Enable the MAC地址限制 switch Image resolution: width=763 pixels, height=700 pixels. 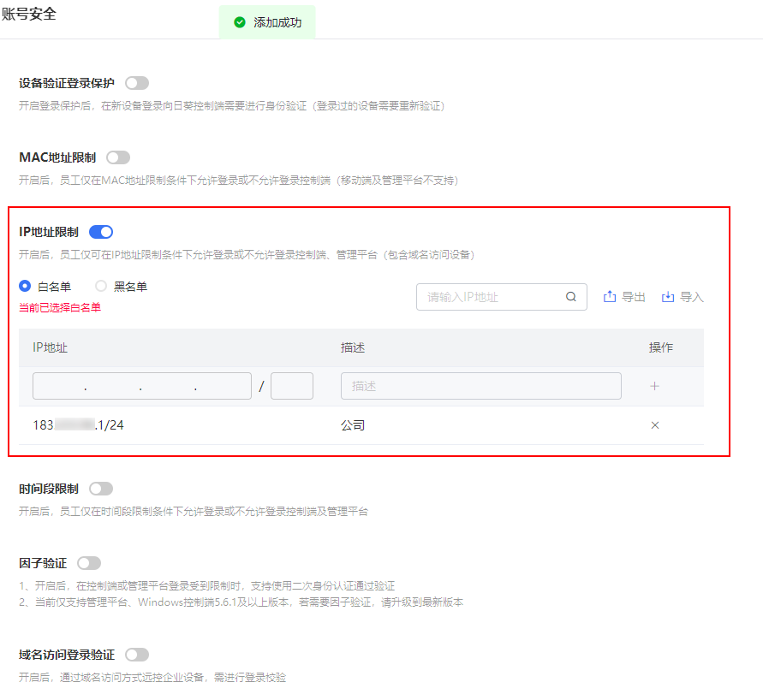tap(118, 157)
